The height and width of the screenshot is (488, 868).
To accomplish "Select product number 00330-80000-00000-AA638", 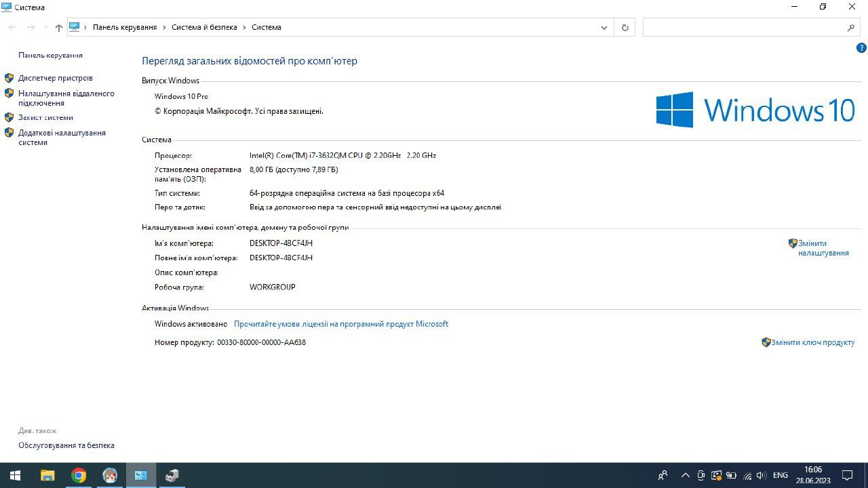I will (x=261, y=342).
